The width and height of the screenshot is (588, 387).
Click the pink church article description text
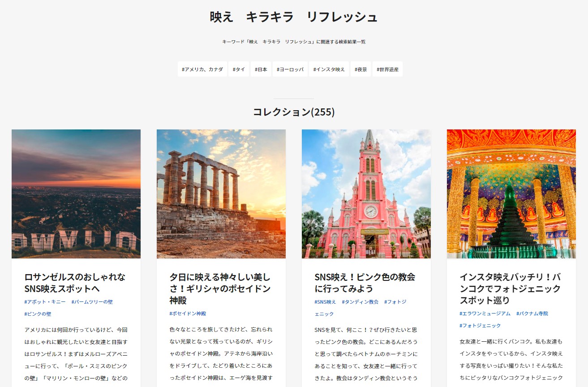[366, 357]
